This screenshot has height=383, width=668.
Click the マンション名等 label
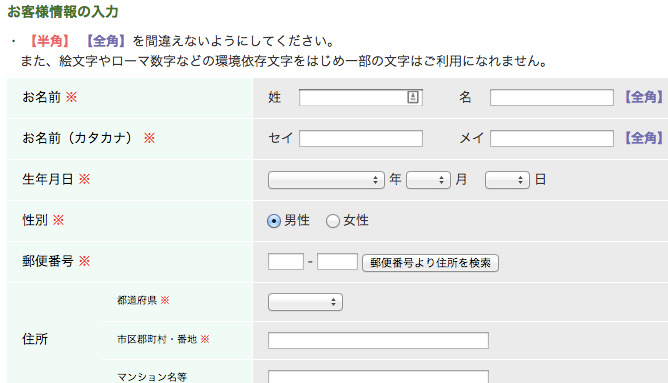pyautogui.click(x=152, y=377)
